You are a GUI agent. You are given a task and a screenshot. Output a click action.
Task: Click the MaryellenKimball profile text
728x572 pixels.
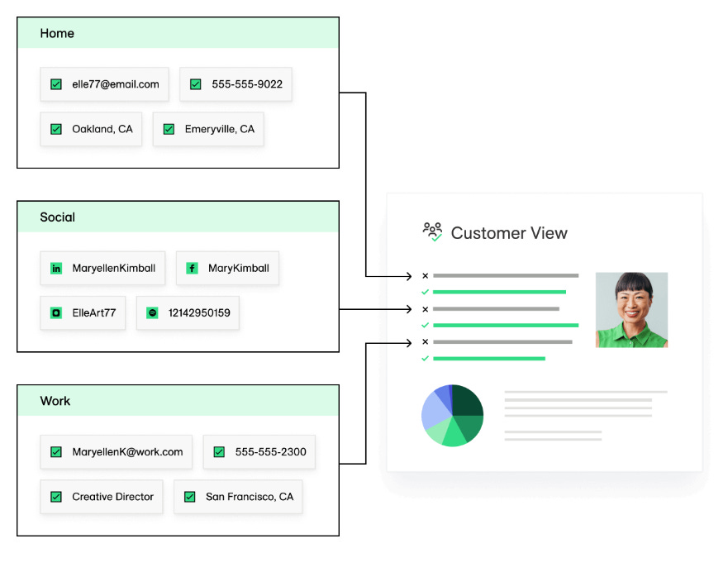(x=114, y=269)
